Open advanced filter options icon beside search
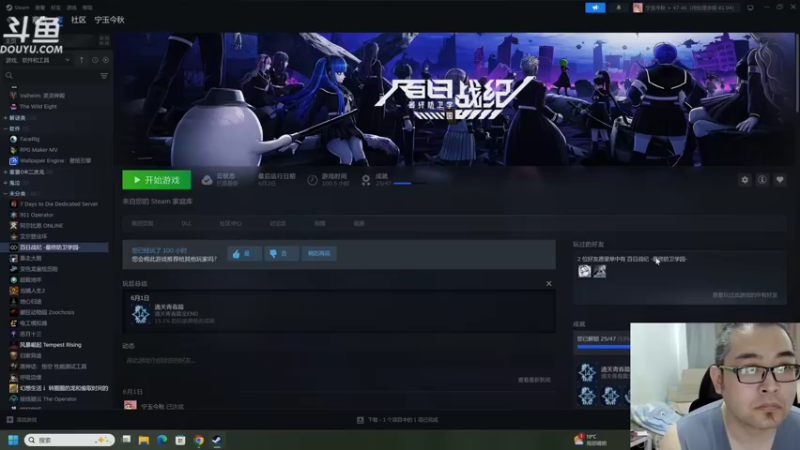This screenshot has height=450, width=800. (104, 76)
